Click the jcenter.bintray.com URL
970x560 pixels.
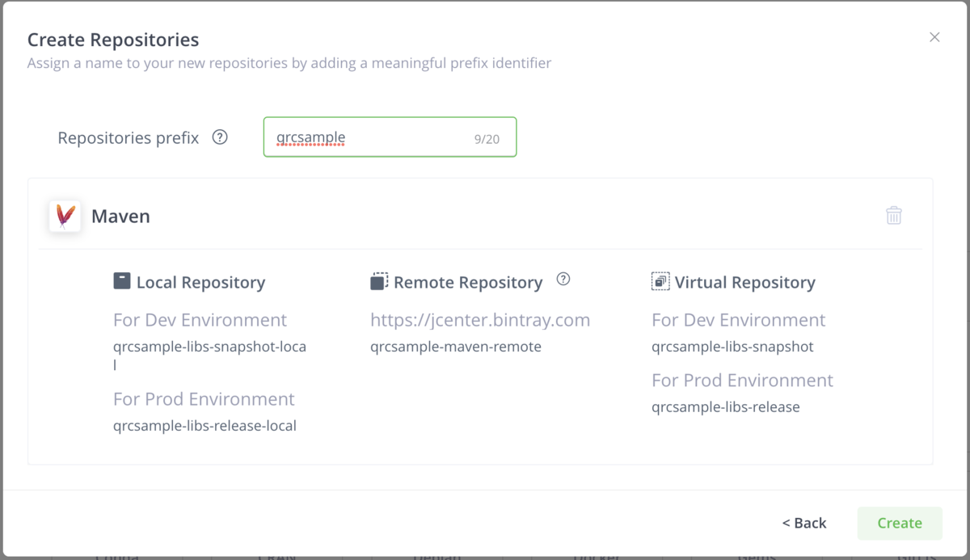(480, 320)
